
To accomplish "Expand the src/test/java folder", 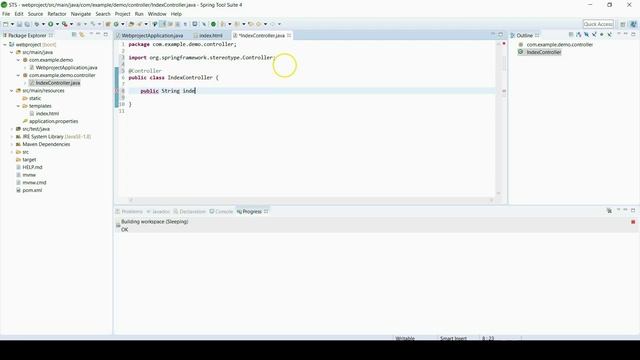I will pos(11,129).
